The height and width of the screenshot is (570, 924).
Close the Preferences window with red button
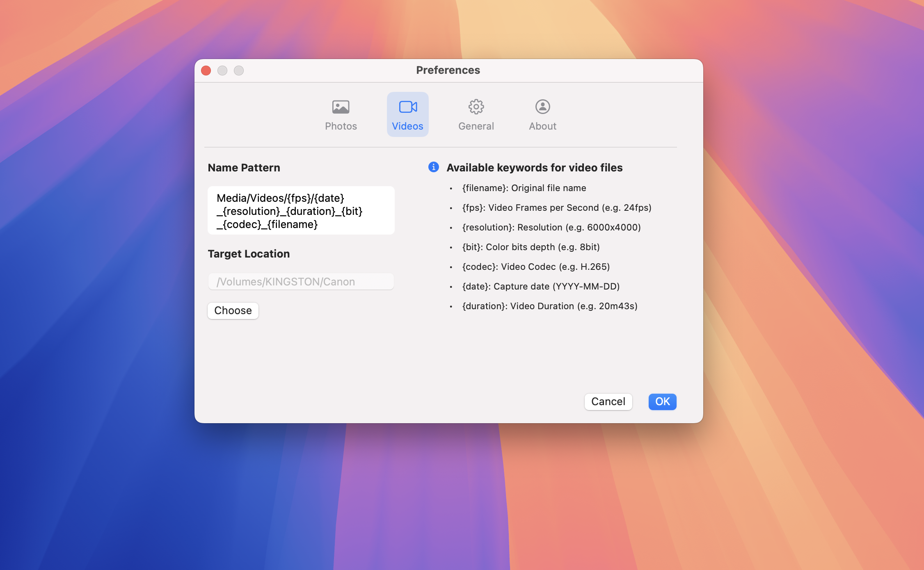click(206, 71)
